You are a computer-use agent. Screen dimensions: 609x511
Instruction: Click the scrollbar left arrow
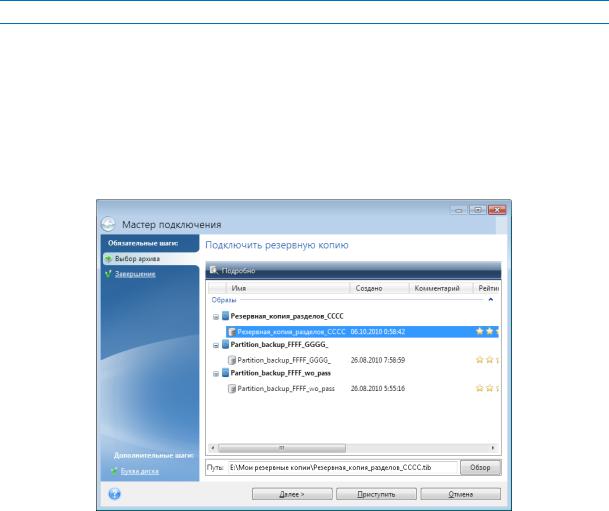click(213, 448)
